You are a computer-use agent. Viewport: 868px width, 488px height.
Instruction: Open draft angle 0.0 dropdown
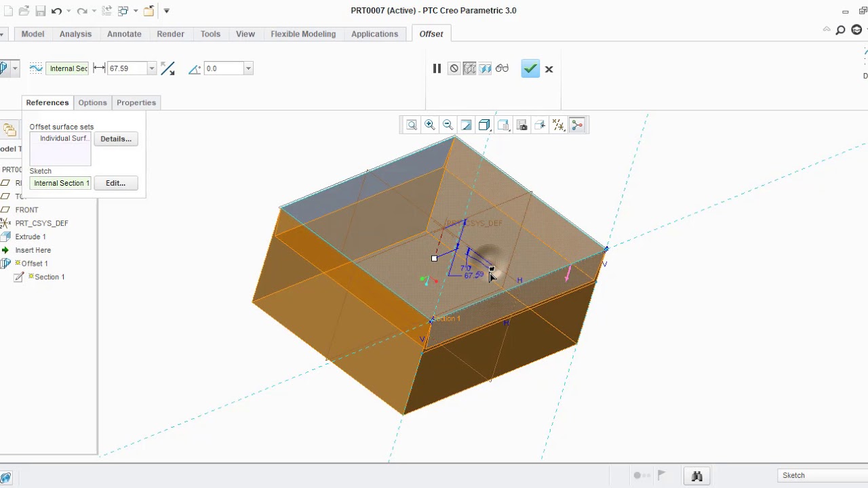248,68
